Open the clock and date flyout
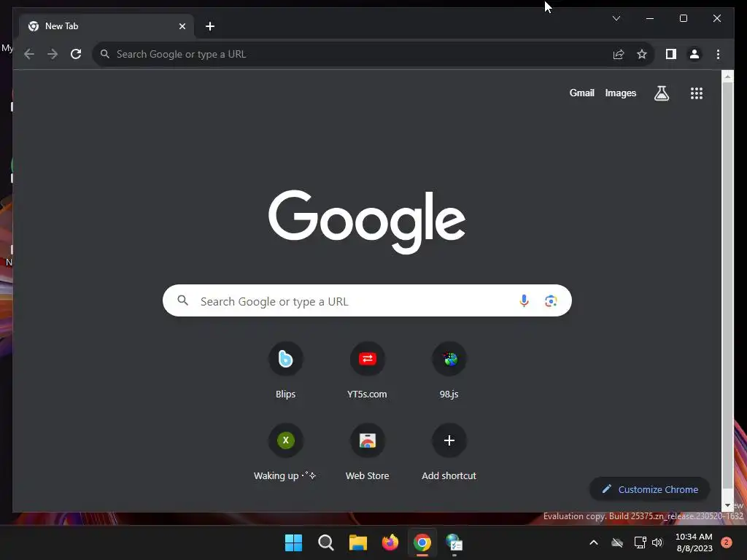This screenshot has height=560, width=747. (694, 542)
